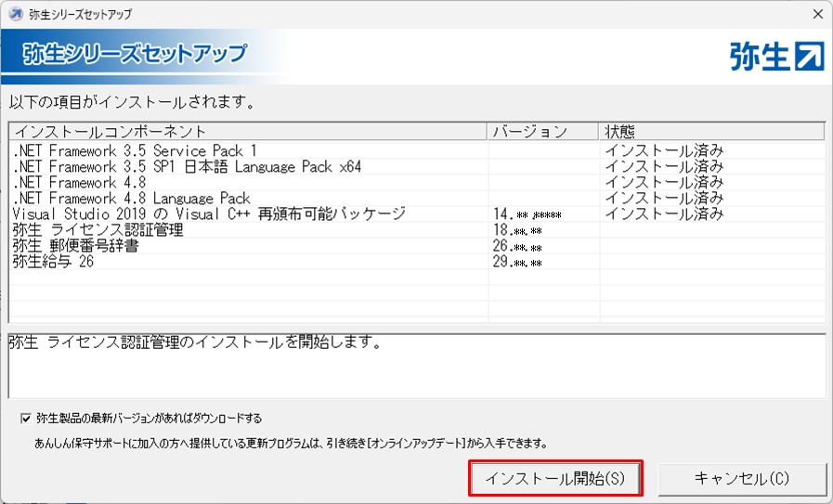The width and height of the screenshot is (833, 504).
Task: Toggle the 最新バージョン download checkbox
Action: click(25, 418)
